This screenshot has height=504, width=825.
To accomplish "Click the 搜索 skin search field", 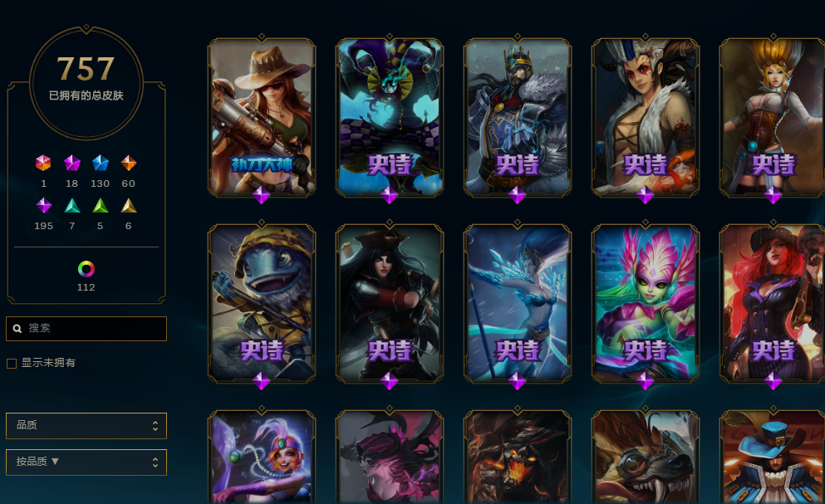I will pos(86,328).
